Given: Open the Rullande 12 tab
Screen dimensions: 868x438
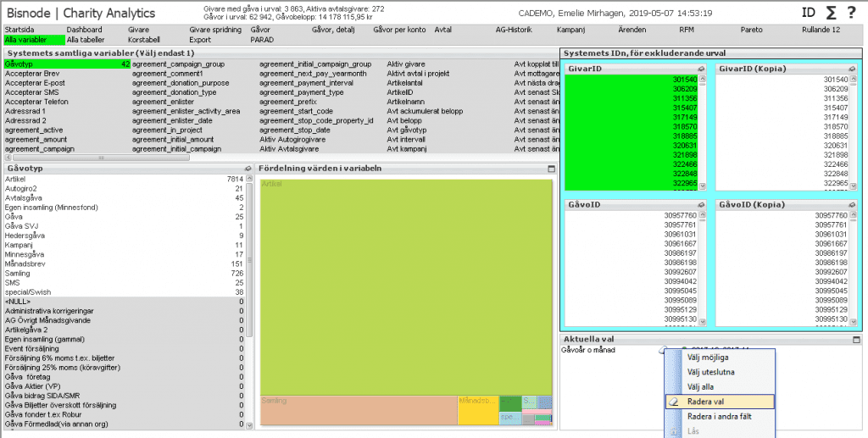Looking at the screenshot, I should tap(821, 30).
